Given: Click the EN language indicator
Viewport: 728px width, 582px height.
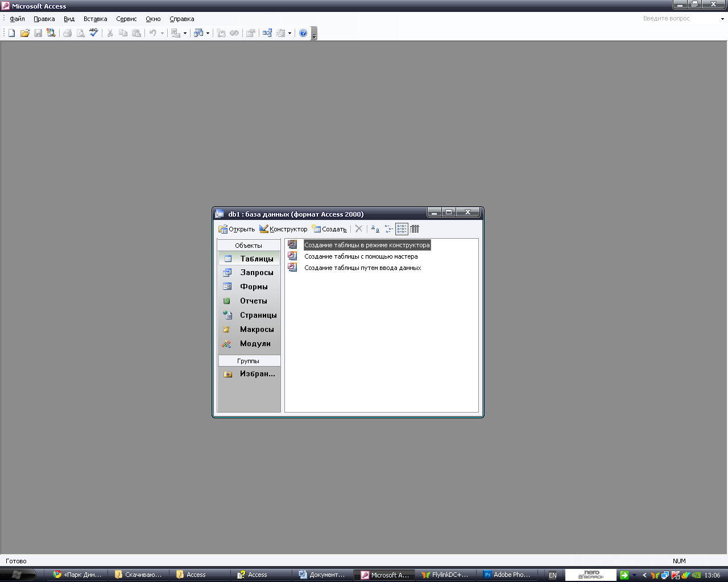Looking at the screenshot, I should pyautogui.click(x=553, y=575).
